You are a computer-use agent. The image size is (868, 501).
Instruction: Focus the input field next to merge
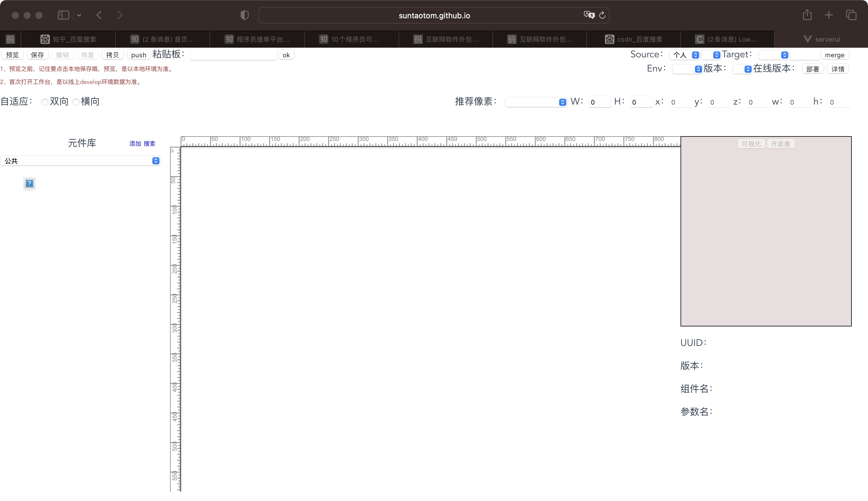pos(805,55)
